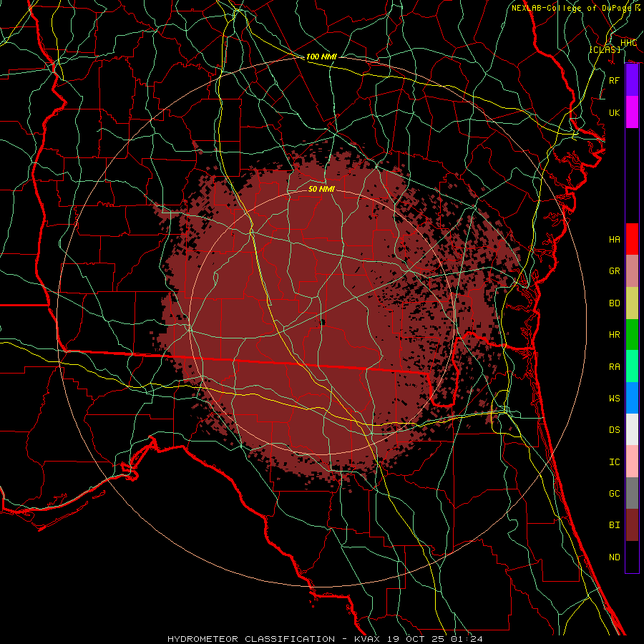Click the BD legend label

pyautogui.click(x=615, y=303)
